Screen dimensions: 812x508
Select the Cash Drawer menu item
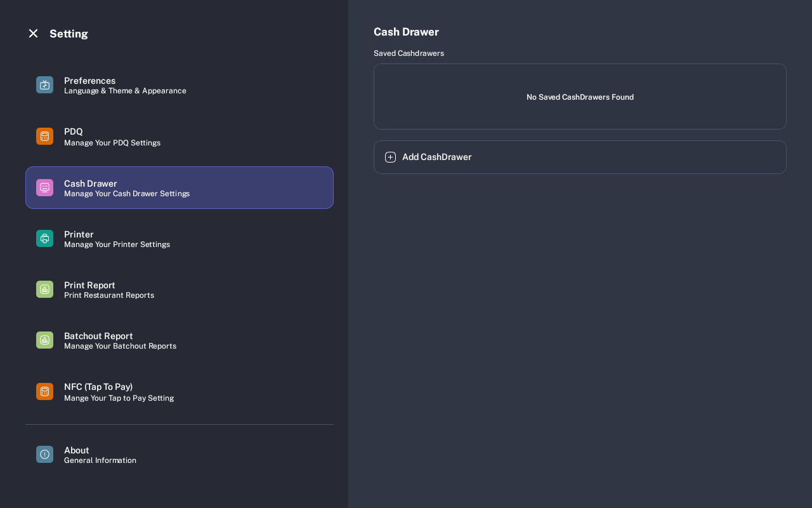180,187
